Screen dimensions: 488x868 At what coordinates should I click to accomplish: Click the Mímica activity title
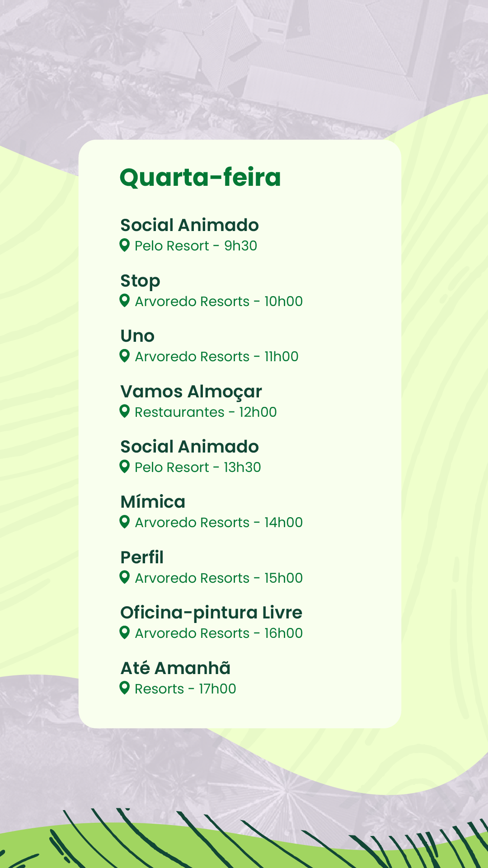(153, 502)
